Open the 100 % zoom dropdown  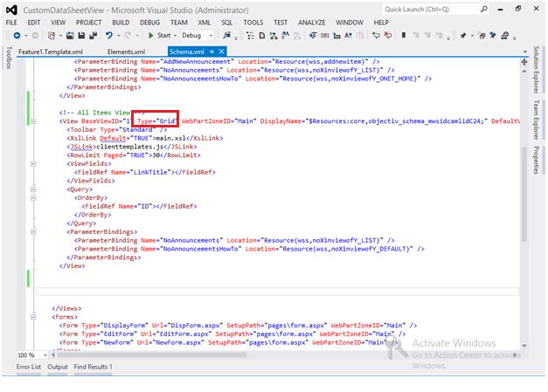coord(45,355)
